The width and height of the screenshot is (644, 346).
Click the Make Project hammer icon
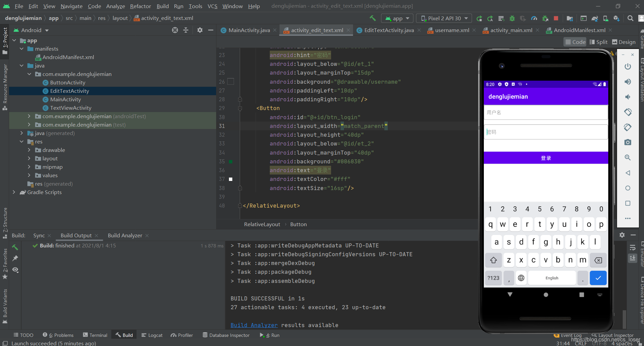(373, 18)
